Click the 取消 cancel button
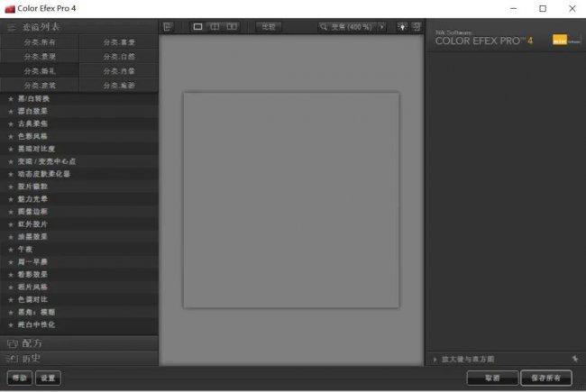The image size is (586, 392). click(492, 378)
